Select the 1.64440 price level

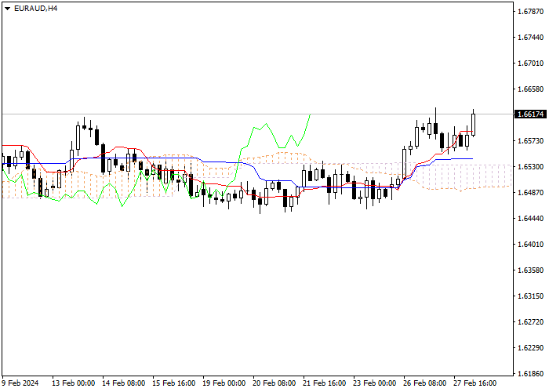(530, 219)
